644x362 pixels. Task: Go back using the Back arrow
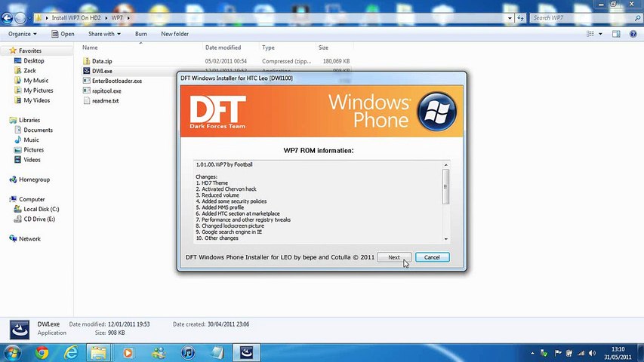click(8, 18)
